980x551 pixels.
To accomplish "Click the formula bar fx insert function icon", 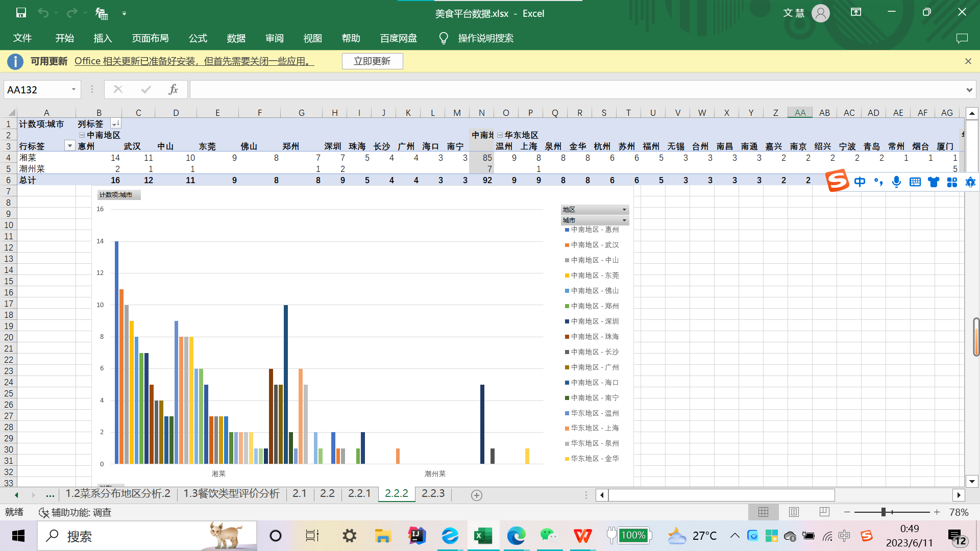I will 173,90.
